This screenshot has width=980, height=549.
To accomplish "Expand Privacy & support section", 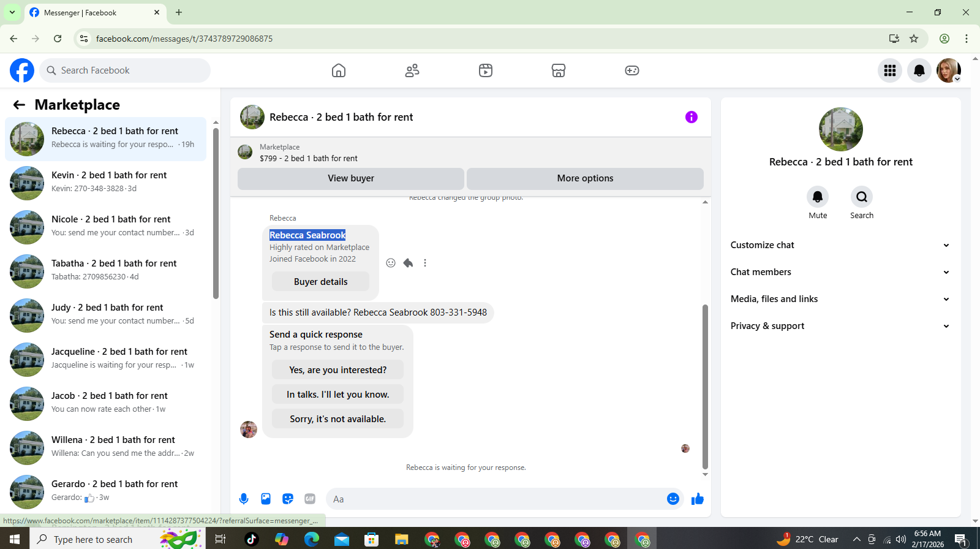I will point(840,326).
